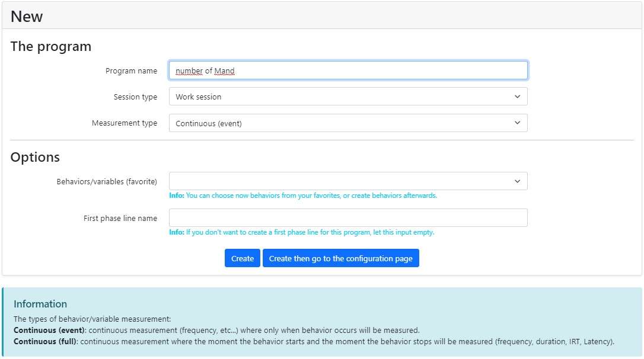Viewport: 644px width, 359px height.
Task: Click the Program name input field
Action: [348, 70]
